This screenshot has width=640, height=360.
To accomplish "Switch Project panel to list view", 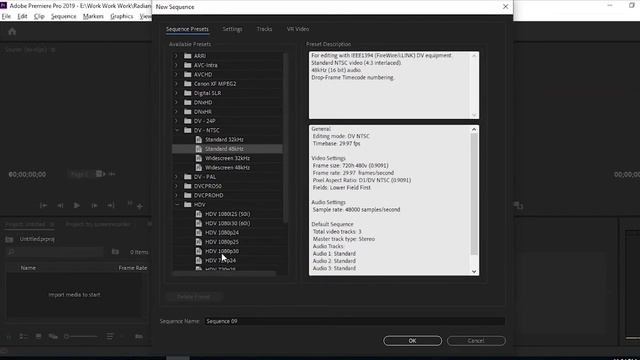I will (23, 336).
